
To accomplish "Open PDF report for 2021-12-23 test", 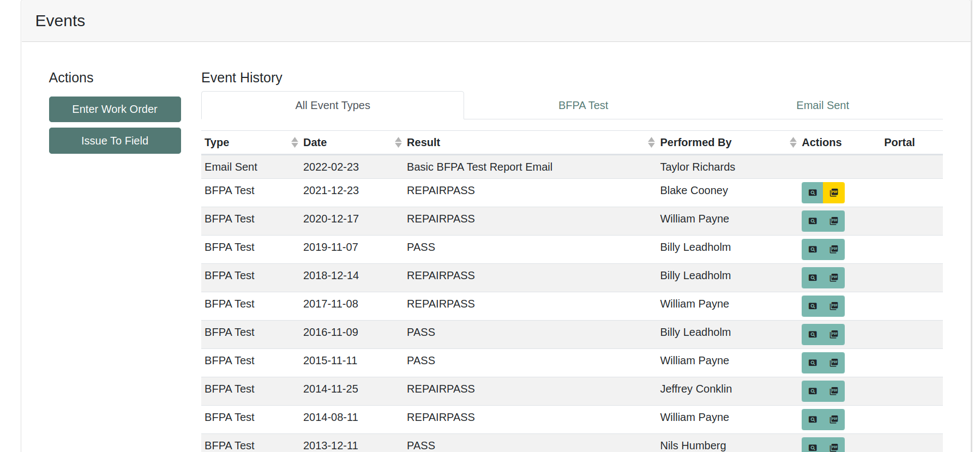I will (x=834, y=192).
